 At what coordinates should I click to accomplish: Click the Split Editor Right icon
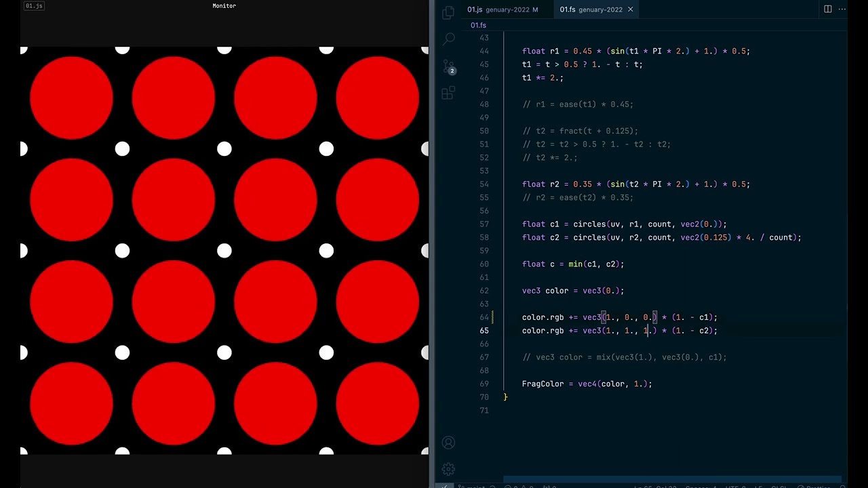[x=827, y=9]
